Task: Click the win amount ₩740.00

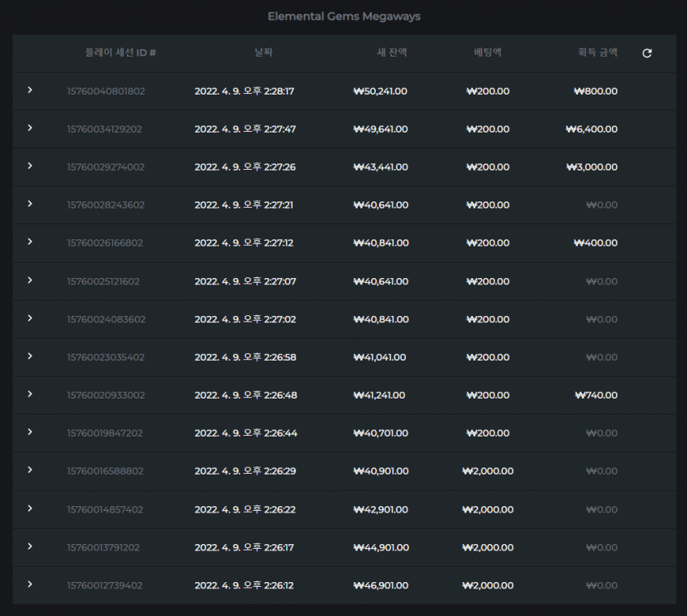Action: pyautogui.click(x=596, y=395)
